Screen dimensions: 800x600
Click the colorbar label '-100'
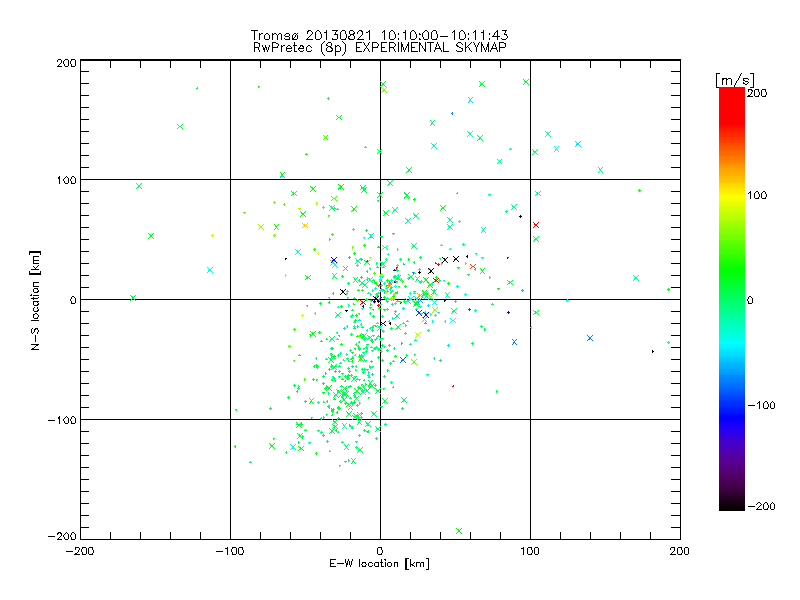[761, 405]
